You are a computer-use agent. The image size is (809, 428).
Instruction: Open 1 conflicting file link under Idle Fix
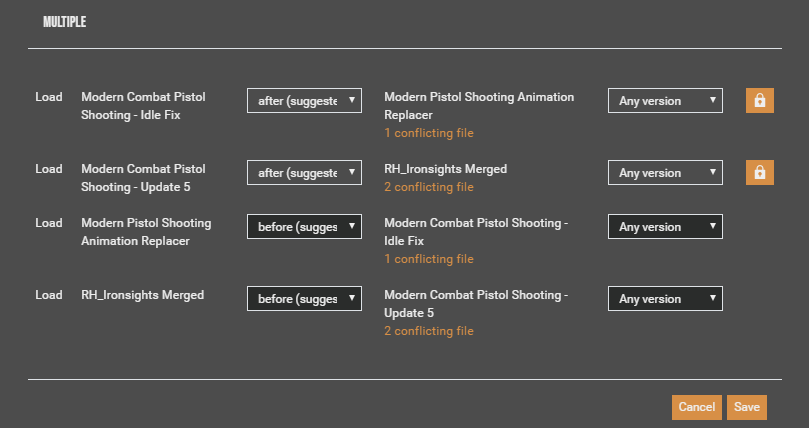428,259
